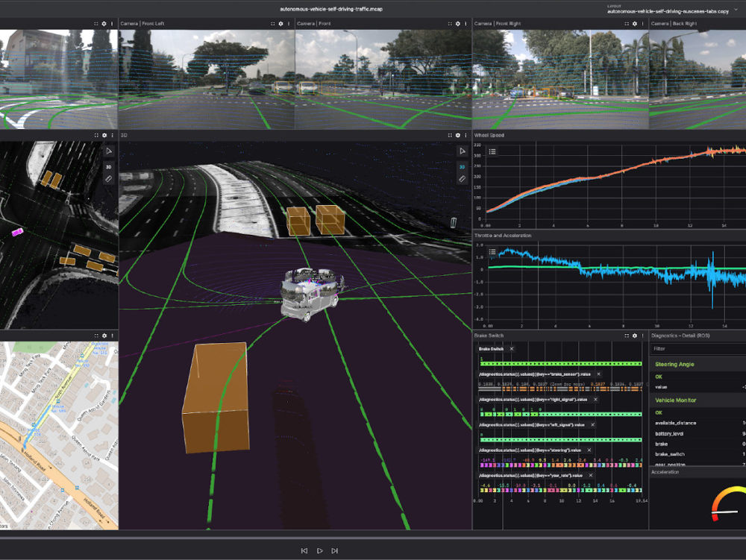Select the ego vehicle model in 3D view
746x560 pixels.
pos(310,295)
